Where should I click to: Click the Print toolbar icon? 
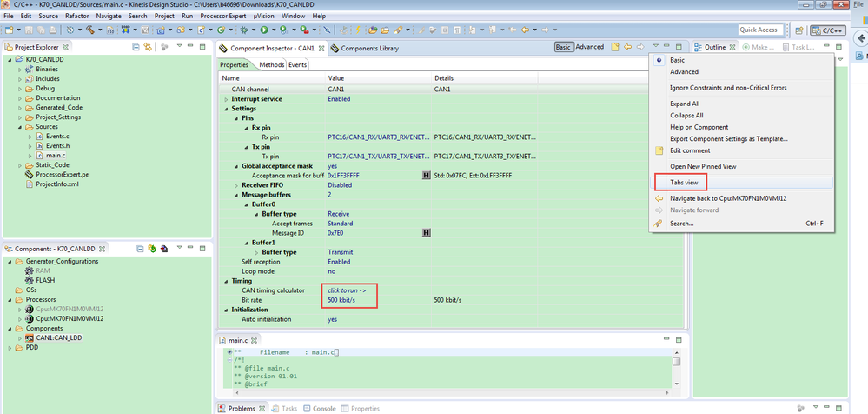tap(53, 30)
